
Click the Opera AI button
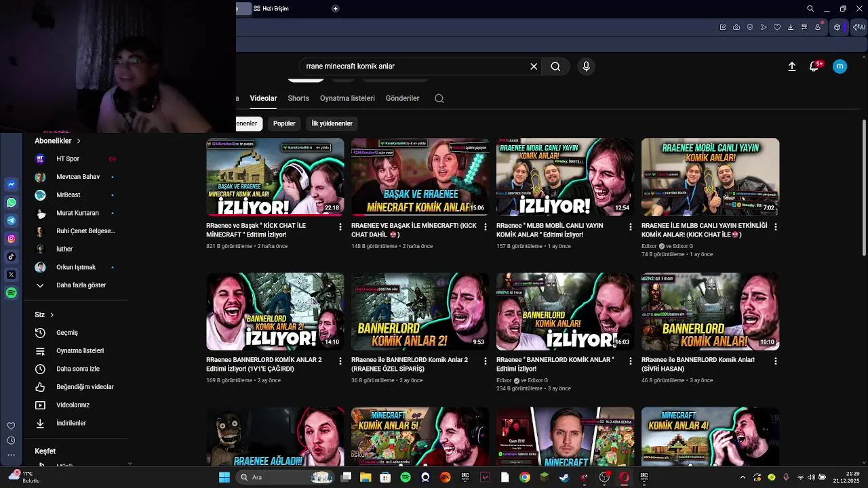click(x=859, y=27)
